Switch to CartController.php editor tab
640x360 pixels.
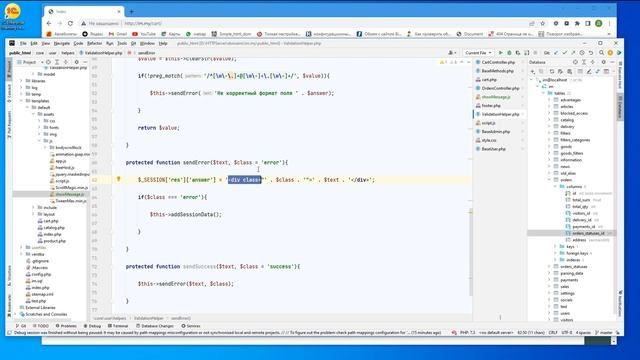[498, 62]
